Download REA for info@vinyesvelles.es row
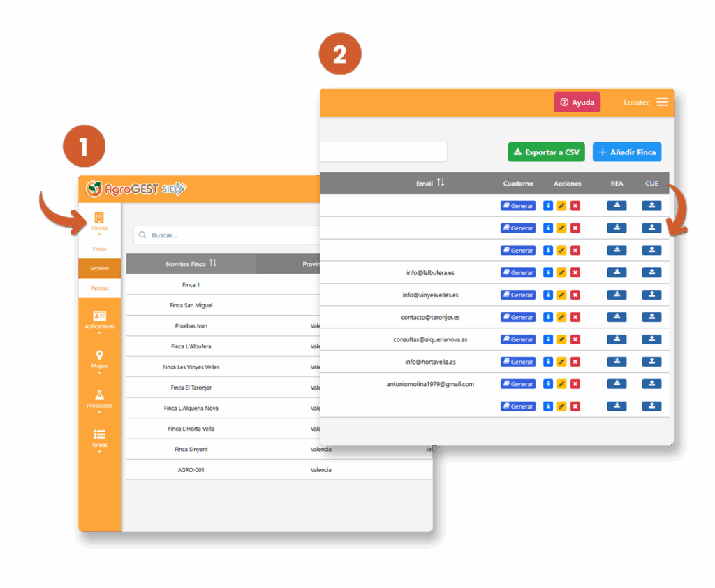 [617, 295]
